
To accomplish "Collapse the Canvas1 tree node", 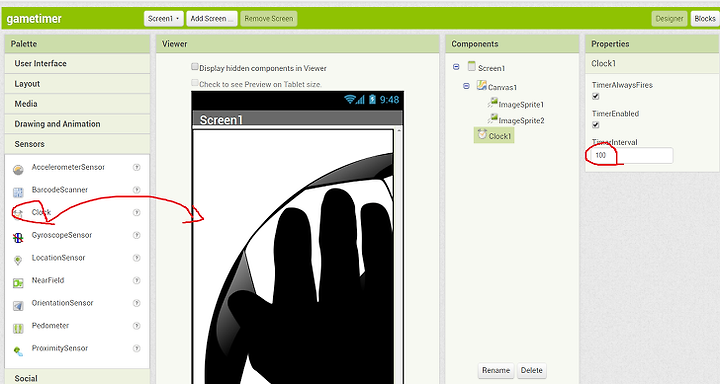I will point(466,86).
